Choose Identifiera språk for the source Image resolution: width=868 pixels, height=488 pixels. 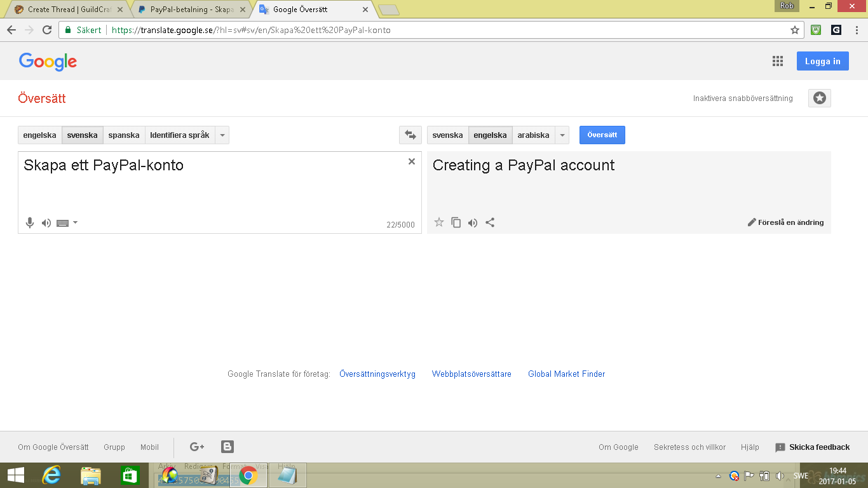pos(180,135)
